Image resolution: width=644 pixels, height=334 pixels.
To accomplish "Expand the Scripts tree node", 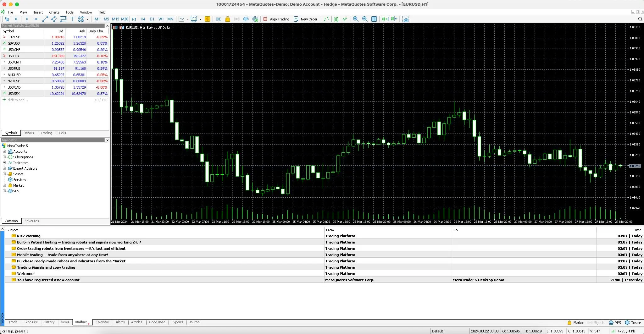I will [x=4, y=174].
